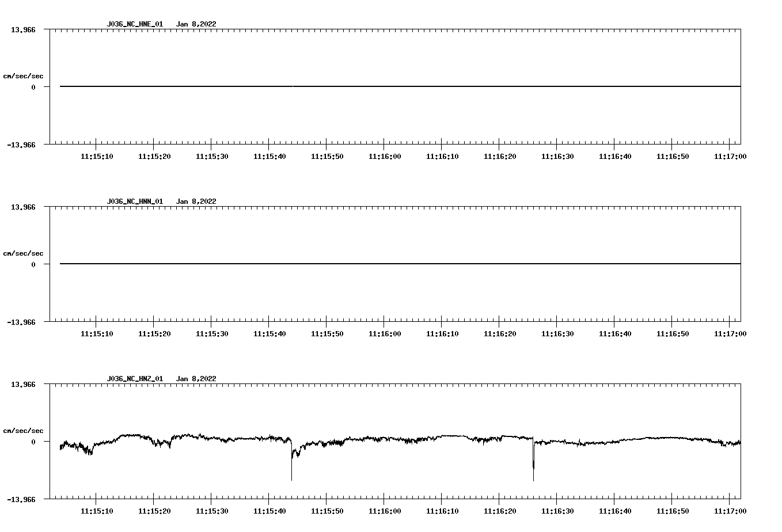Image resolution: width=782 pixels, height=532 pixels.
Task: Click 11:16:10 time label under HNN chart
Action: [x=442, y=334]
